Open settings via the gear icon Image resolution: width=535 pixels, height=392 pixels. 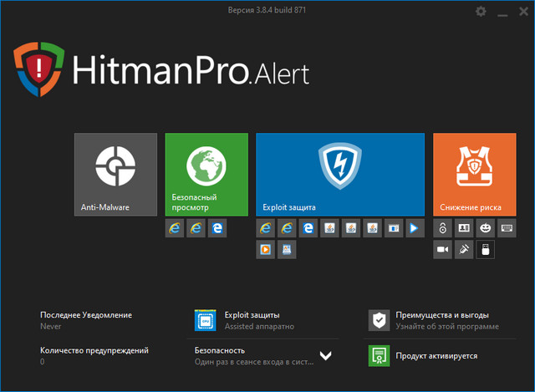click(x=480, y=12)
